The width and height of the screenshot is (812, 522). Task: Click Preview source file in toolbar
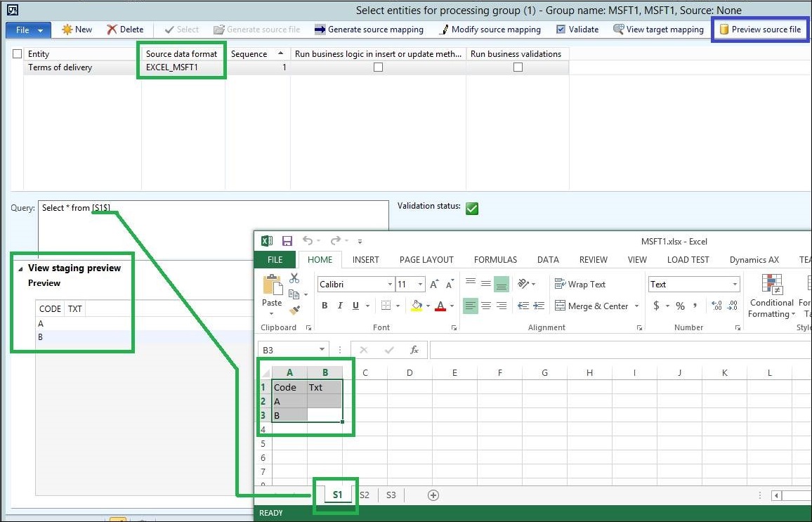click(759, 30)
